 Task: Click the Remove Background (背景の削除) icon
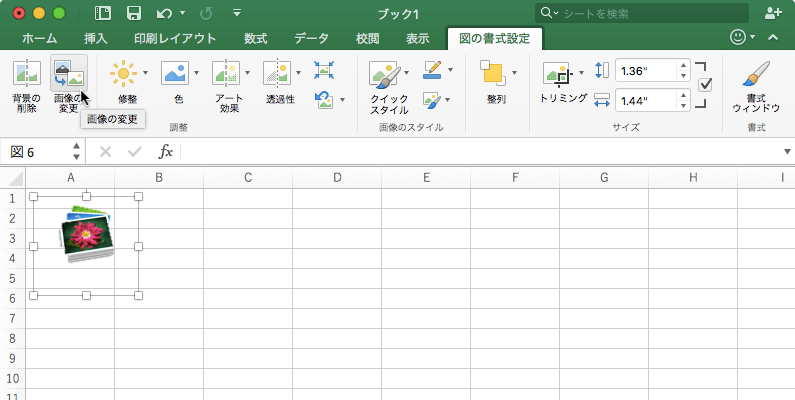point(26,74)
